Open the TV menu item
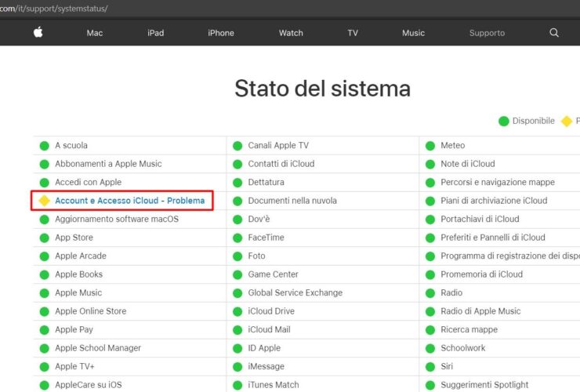This screenshot has height=392, width=580. [353, 33]
